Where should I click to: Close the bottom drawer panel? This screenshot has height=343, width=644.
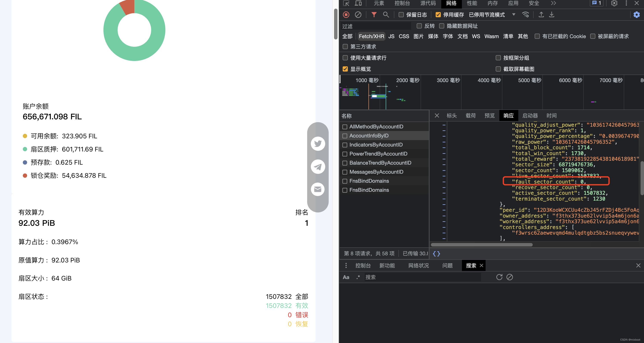pos(638,265)
